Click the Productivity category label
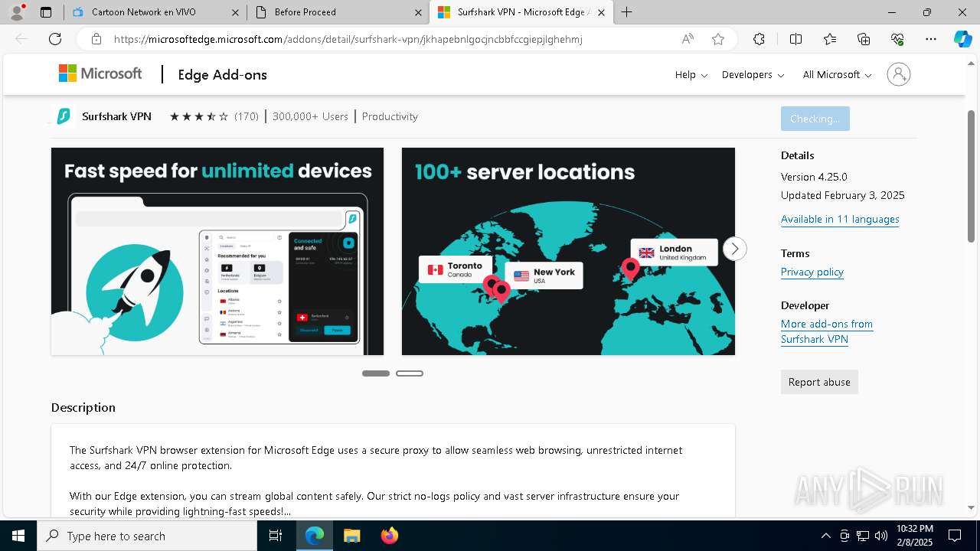 [x=390, y=116]
